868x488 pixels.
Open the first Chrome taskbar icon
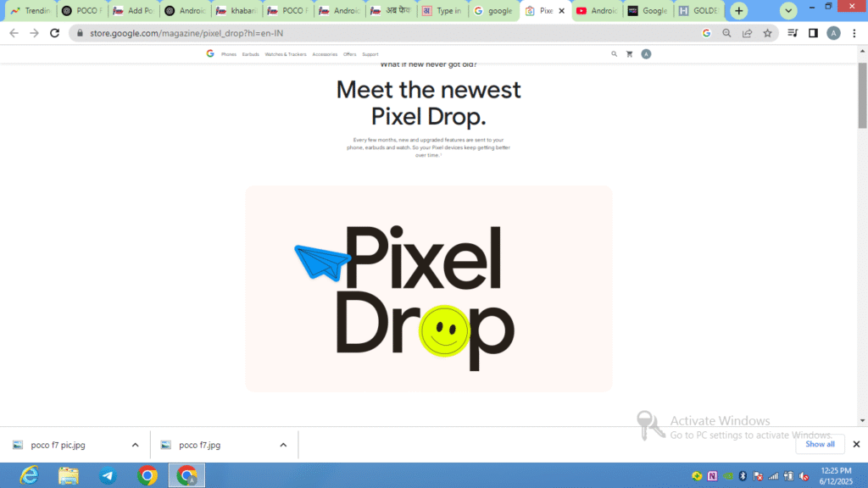tap(147, 475)
